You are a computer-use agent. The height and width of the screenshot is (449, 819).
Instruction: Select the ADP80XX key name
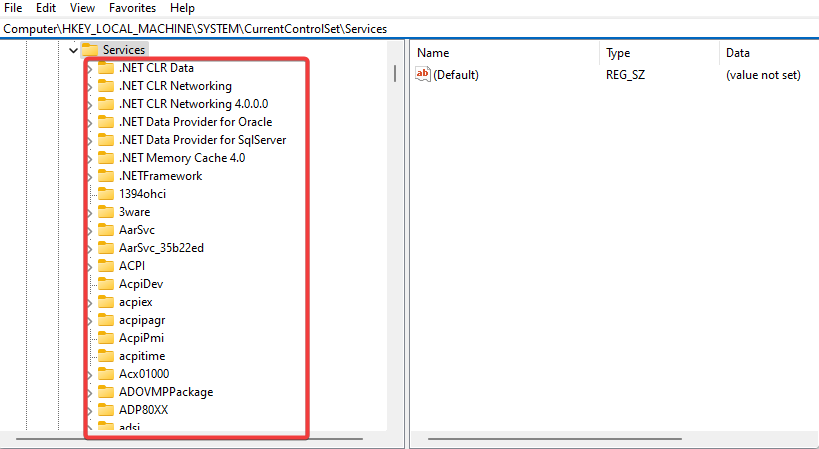pyautogui.click(x=144, y=410)
